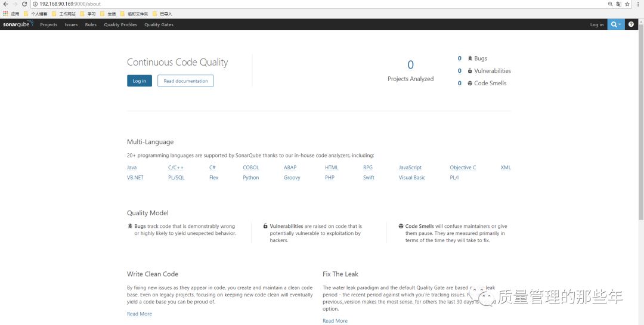Click the lock icon next to Vulnerabilities count

(x=470, y=71)
